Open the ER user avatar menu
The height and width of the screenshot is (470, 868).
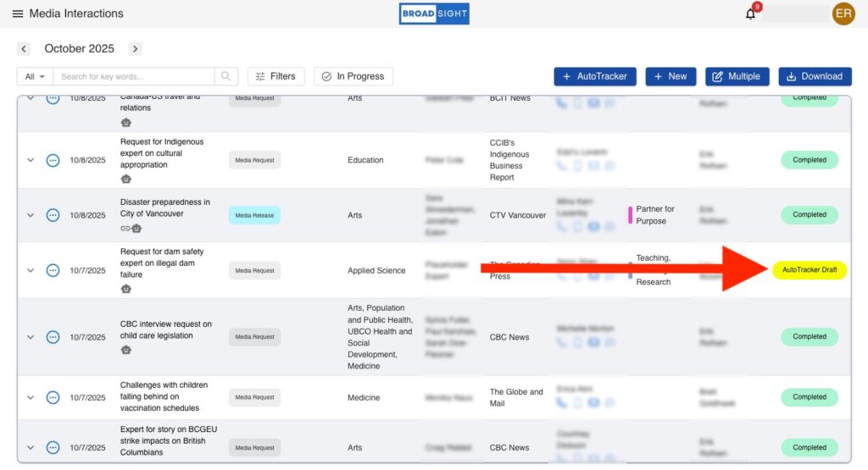(843, 14)
